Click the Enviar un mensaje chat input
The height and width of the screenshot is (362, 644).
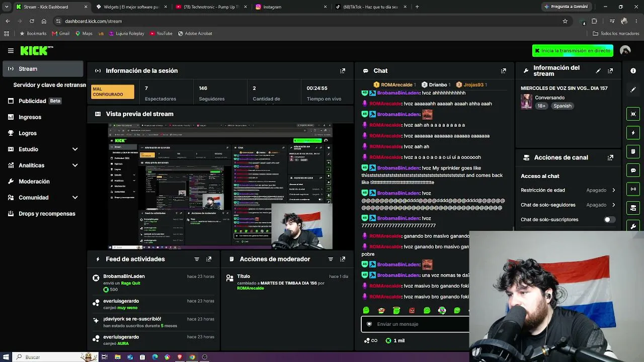[416, 324]
